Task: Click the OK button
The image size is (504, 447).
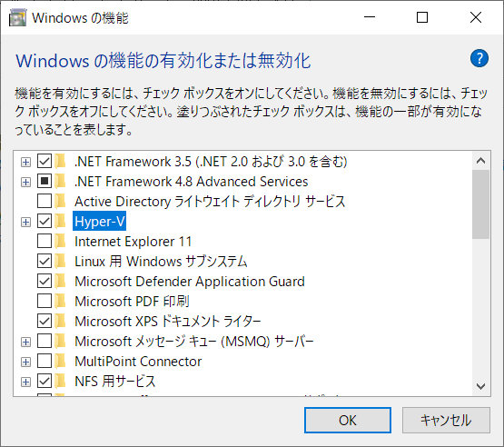Action: pyautogui.click(x=348, y=420)
